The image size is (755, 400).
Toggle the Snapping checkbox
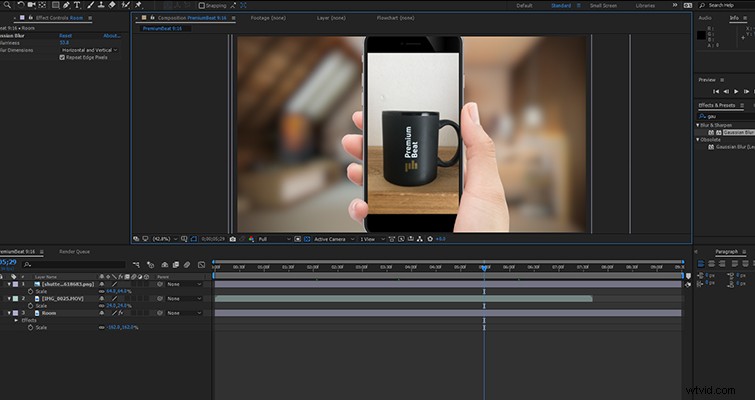click(x=202, y=6)
